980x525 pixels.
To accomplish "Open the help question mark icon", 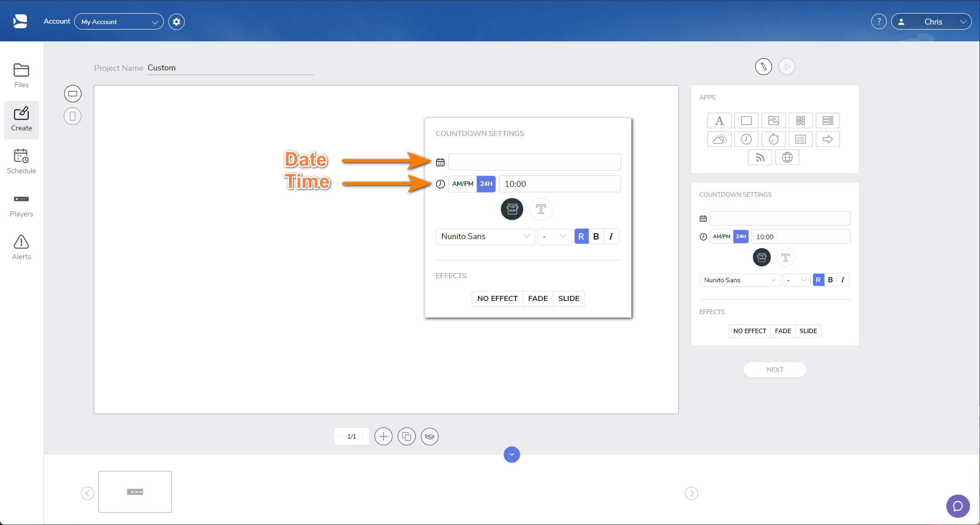I will [x=879, y=22].
